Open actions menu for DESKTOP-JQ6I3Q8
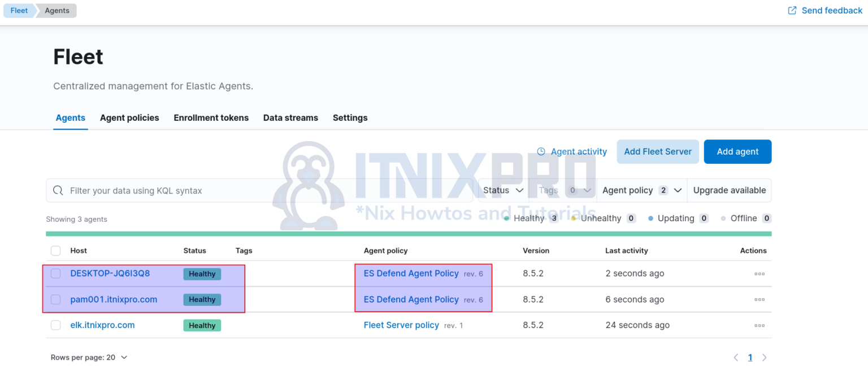The height and width of the screenshot is (372, 868). tap(759, 273)
